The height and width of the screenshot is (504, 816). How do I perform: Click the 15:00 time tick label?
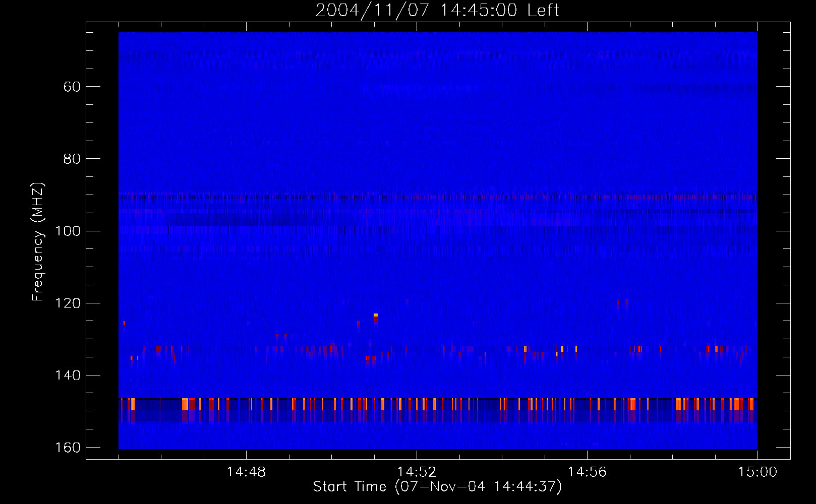757,472
